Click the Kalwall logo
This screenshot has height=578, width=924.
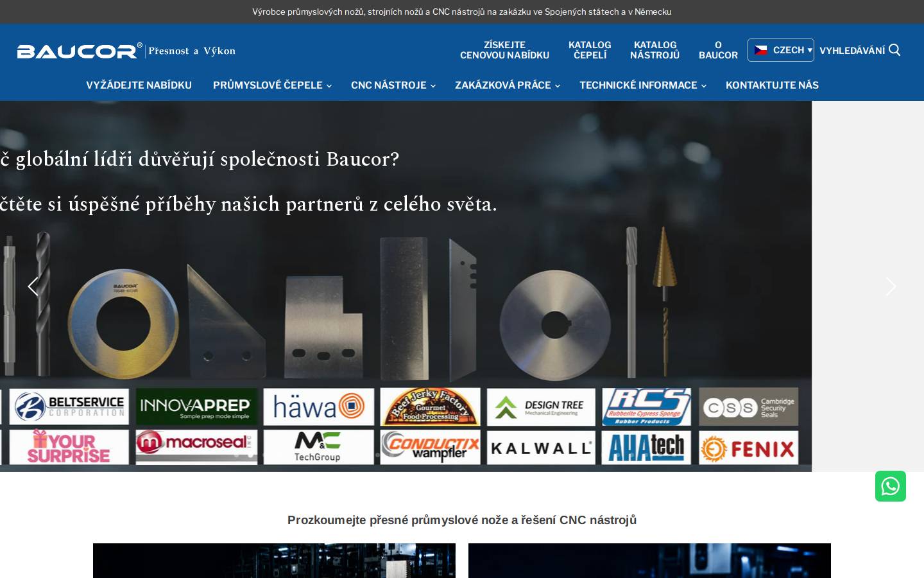tap(541, 447)
